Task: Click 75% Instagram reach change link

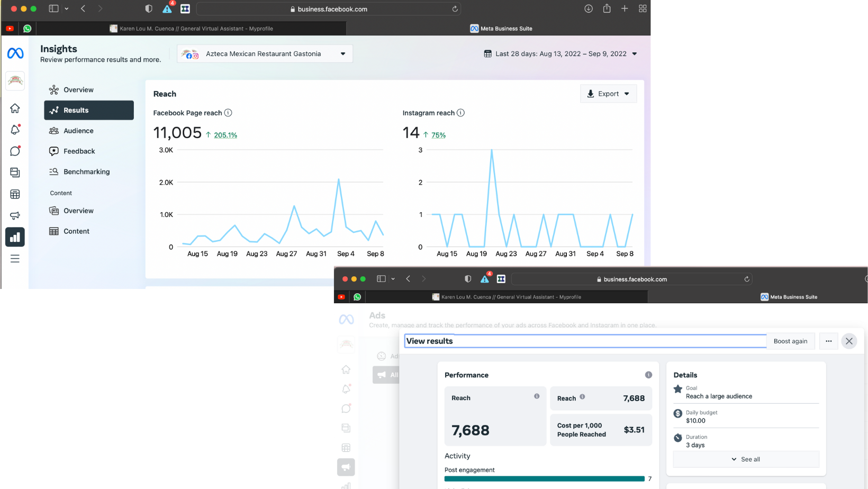Action: 438,135
